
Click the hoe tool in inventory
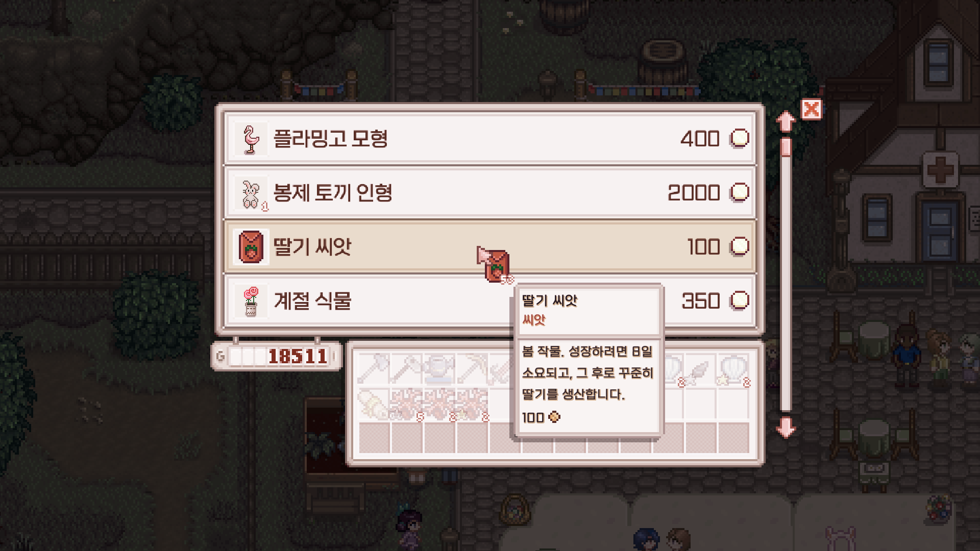coord(374,368)
